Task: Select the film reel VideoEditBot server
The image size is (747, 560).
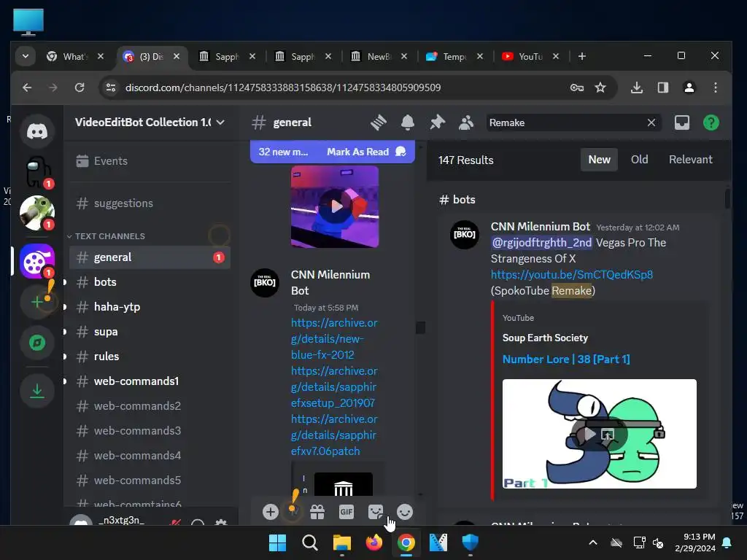Action: (x=36, y=260)
